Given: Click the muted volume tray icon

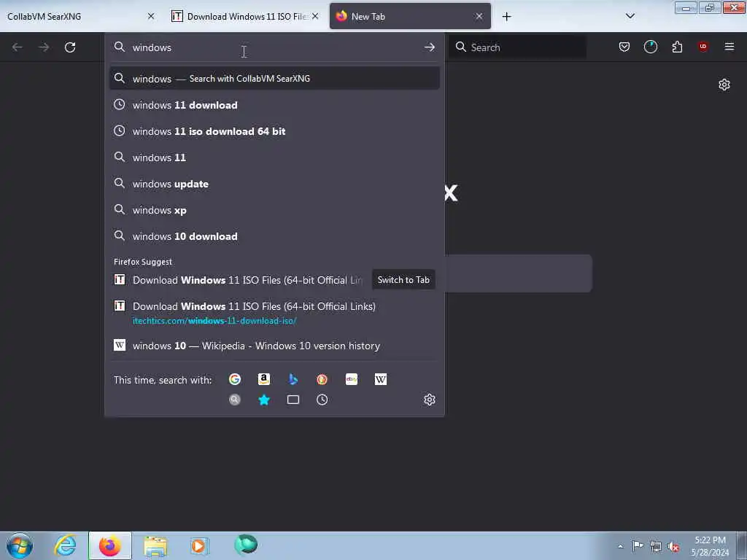Looking at the screenshot, I should click(673, 547).
